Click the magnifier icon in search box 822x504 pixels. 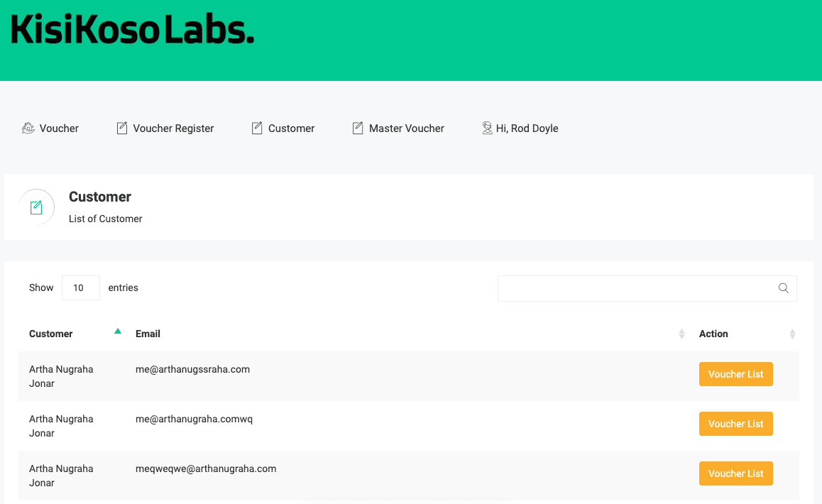(784, 288)
